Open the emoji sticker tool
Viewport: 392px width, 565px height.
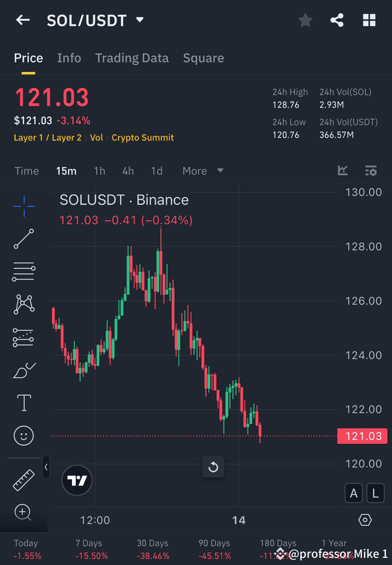coord(24,435)
